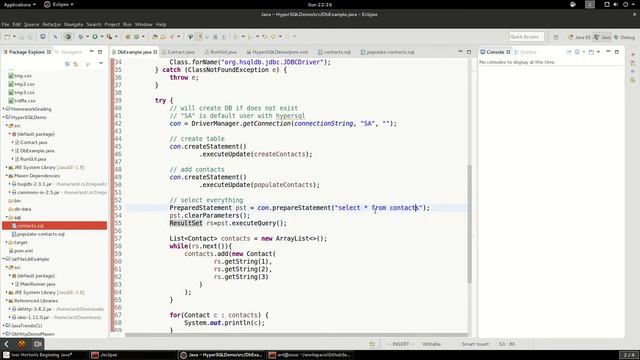Expand the HomeworkGrading project node
640x360 pixels.
(4, 109)
